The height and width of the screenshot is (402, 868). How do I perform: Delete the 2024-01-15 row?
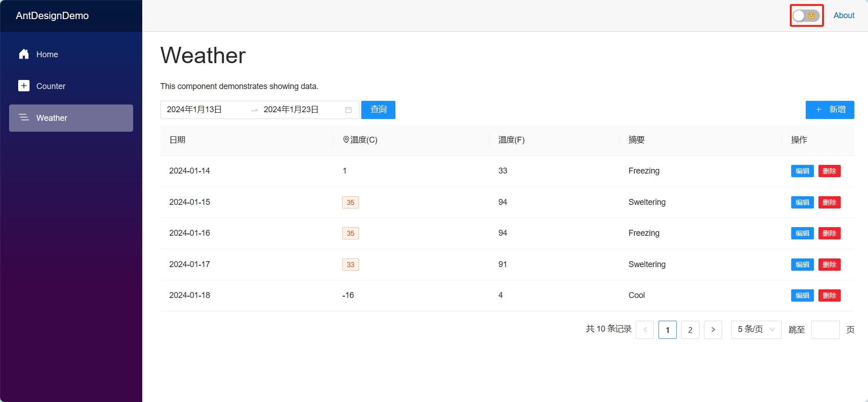click(x=829, y=202)
